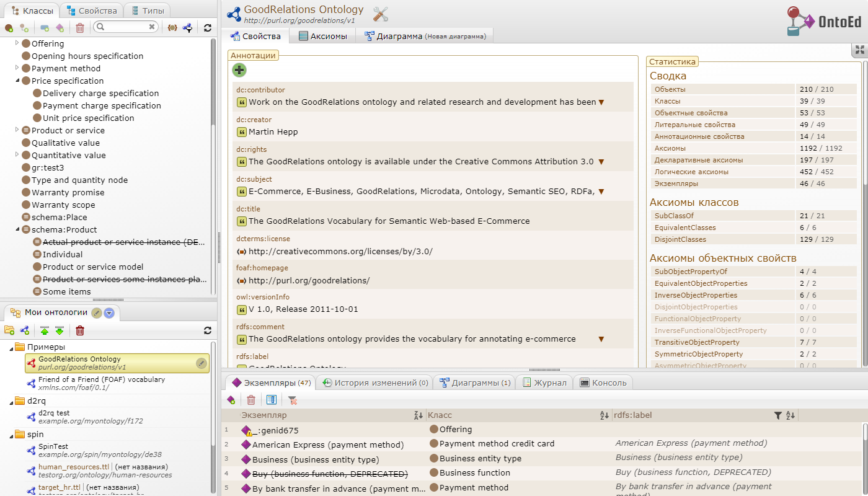Open the История изменений tab

(374, 383)
